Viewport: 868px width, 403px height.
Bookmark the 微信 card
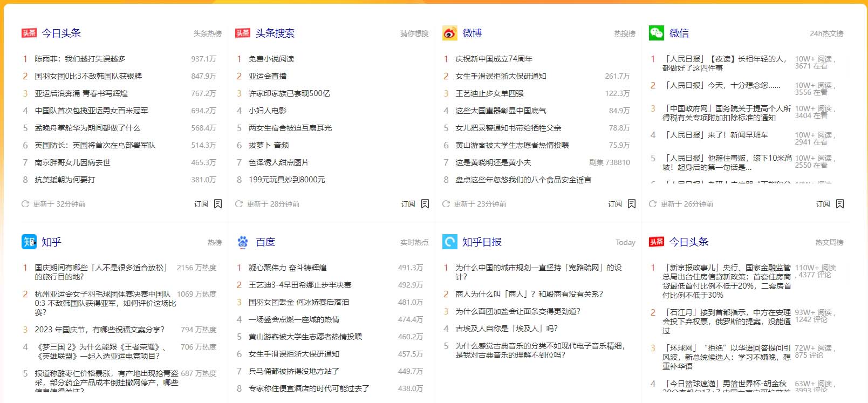(x=840, y=204)
